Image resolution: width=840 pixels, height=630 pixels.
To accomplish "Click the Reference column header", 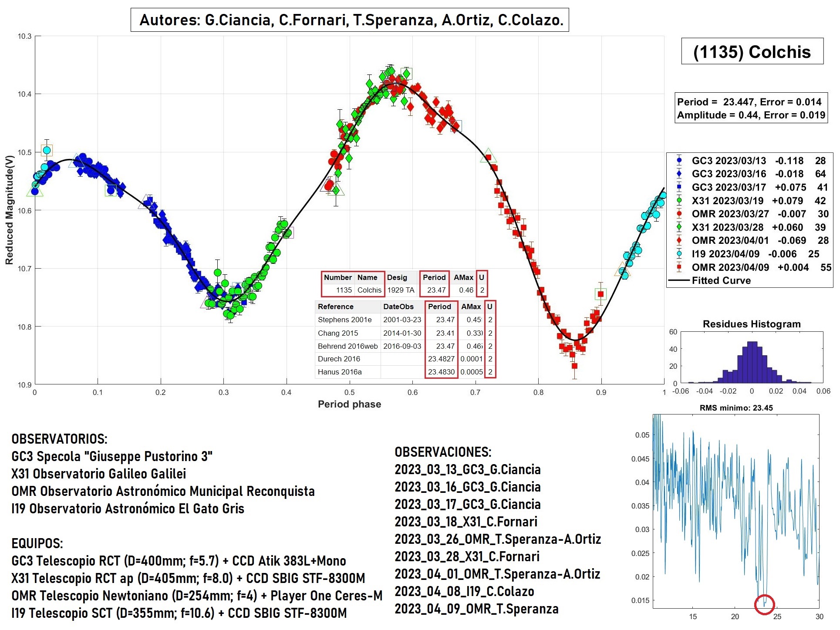I will (348, 307).
